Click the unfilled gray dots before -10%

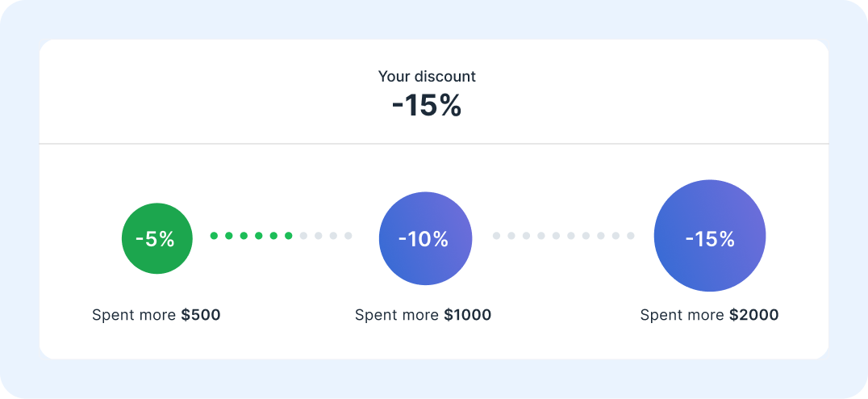coord(326,236)
